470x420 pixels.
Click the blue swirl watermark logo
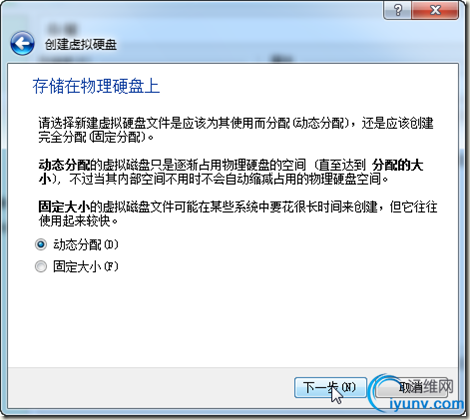pos(383,392)
